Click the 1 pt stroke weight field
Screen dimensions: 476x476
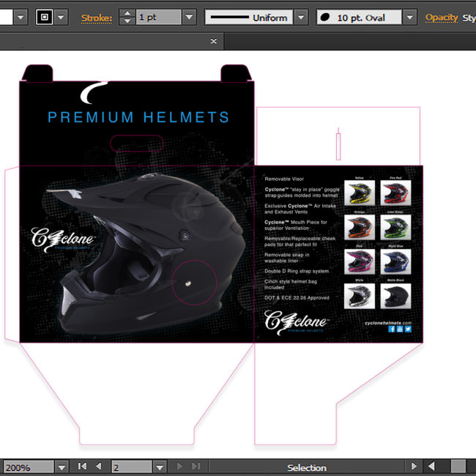[x=159, y=17]
